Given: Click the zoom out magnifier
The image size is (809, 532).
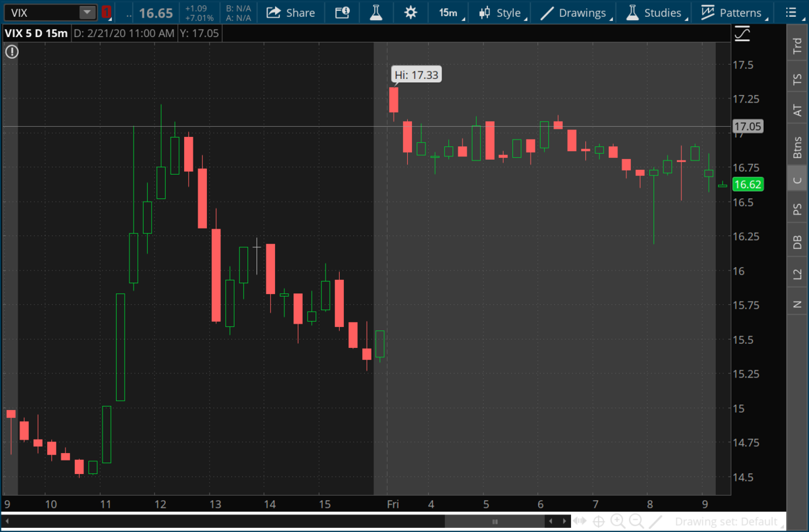Looking at the screenshot, I should 636,521.
